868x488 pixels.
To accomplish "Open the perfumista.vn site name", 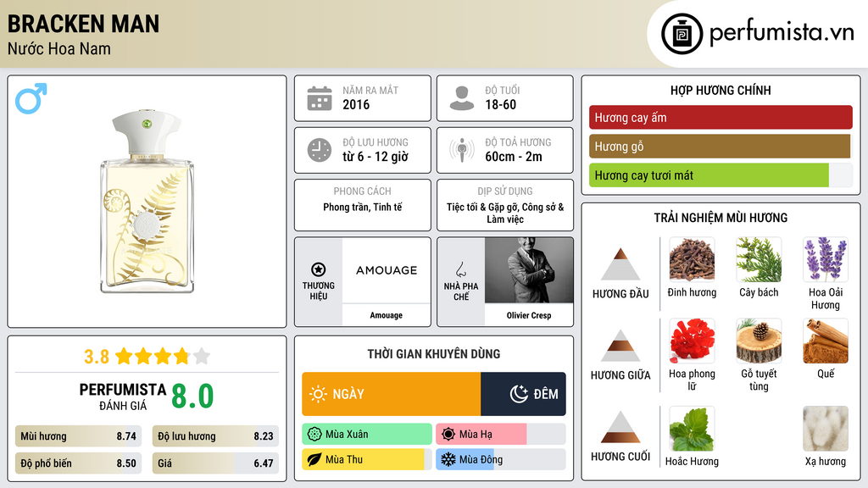I will click(x=782, y=33).
